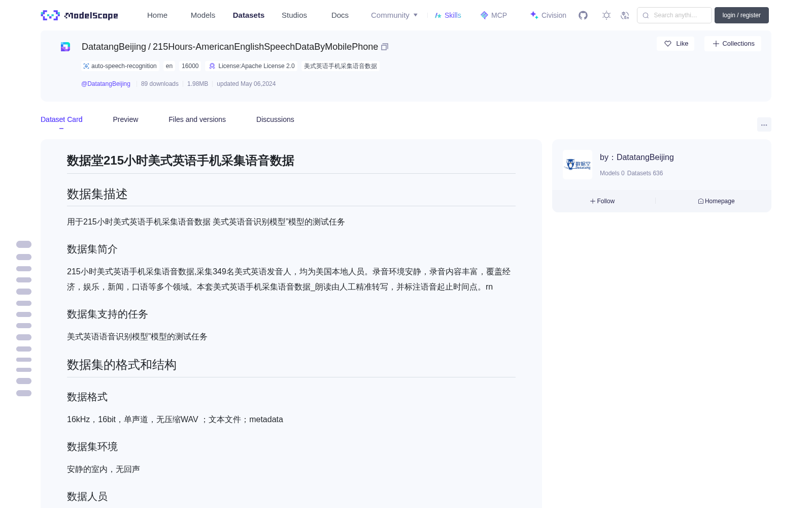Screen dimensions: 812x508
Task: Click the 数据集支持的任务 heading
Action: click(x=108, y=314)
